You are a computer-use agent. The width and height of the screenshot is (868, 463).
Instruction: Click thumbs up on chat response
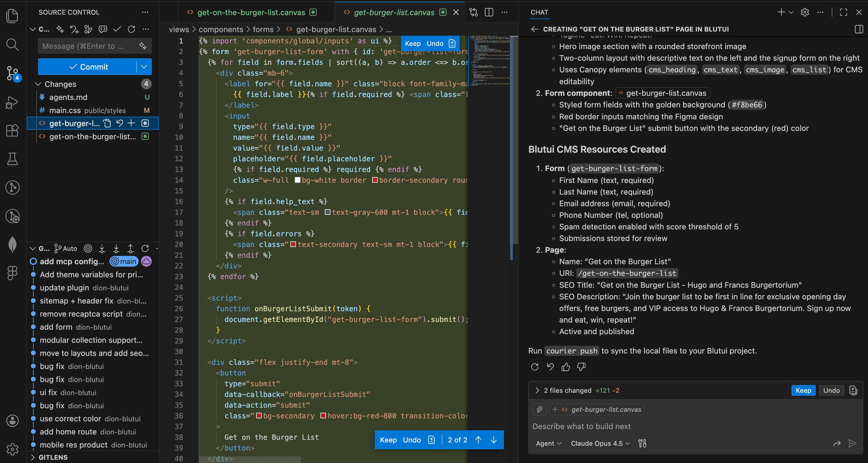(566, 367)
